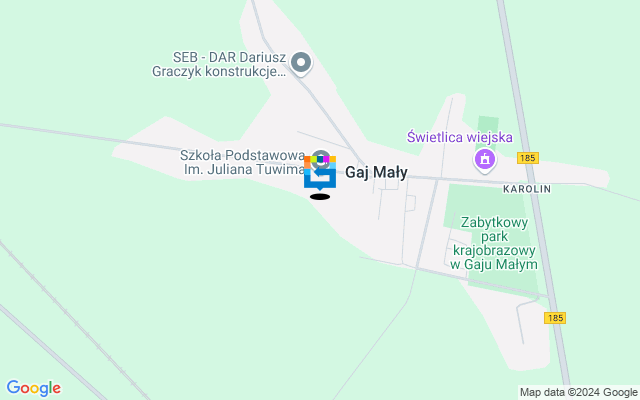Select the Gaj Mały place name
Viewport: 640px width, 400px height.
(376, 172)
